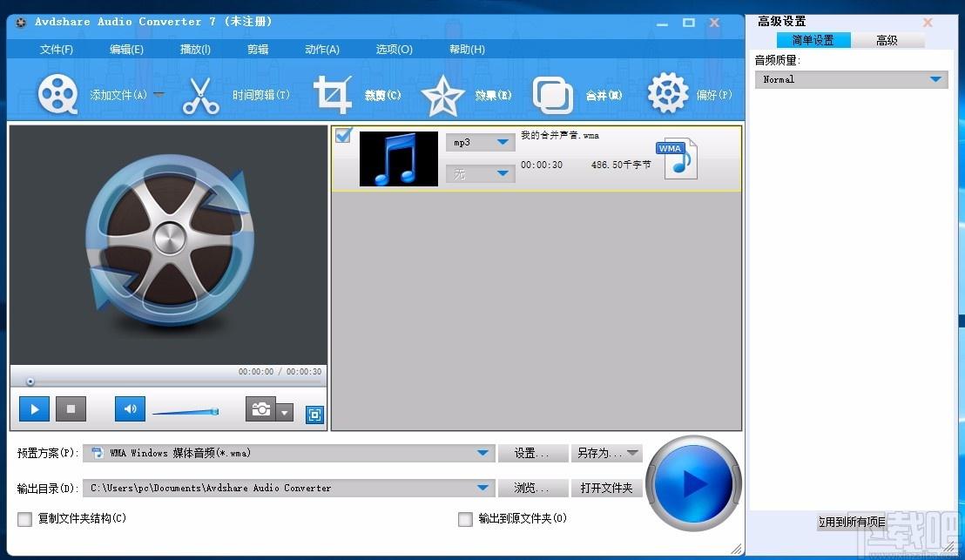
Task: Switch to the 简单设置 tab
Action: pos(813,41)
